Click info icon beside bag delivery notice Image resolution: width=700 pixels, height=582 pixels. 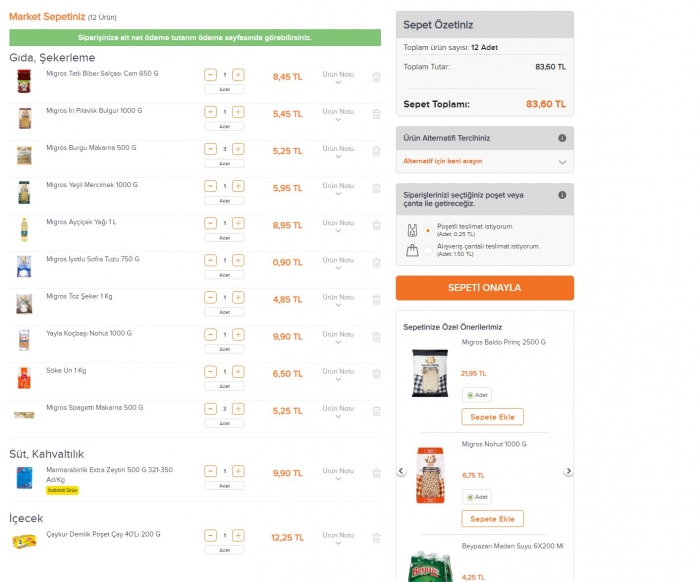(562, 195)
